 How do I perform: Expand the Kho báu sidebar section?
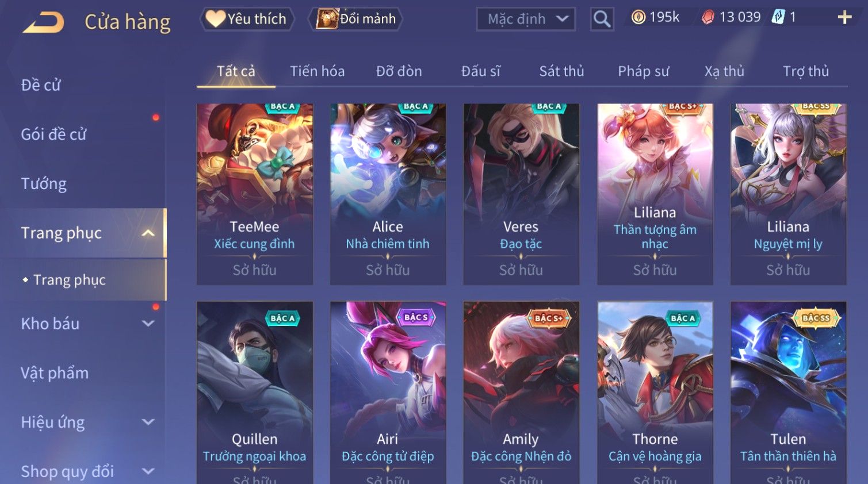[x=148, y=324]
